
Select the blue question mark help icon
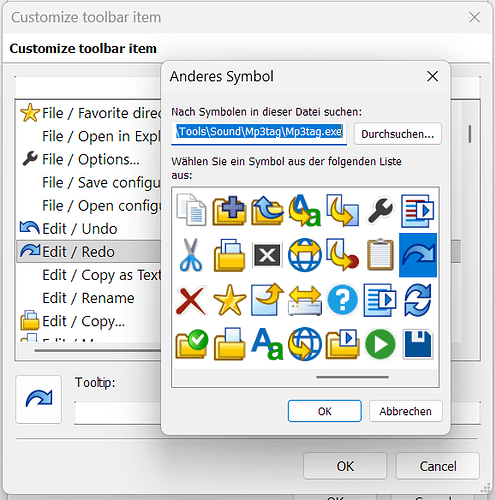click(x=342, y=300)
